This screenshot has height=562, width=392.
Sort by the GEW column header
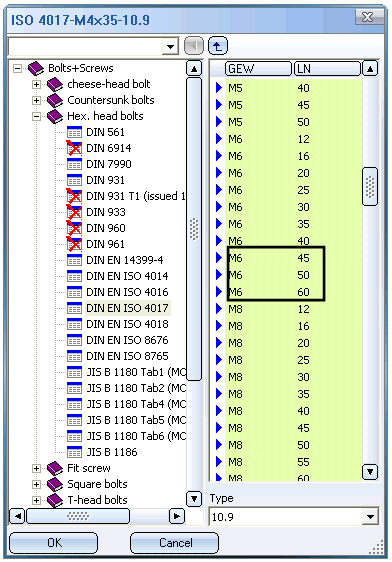coord(258,68)
